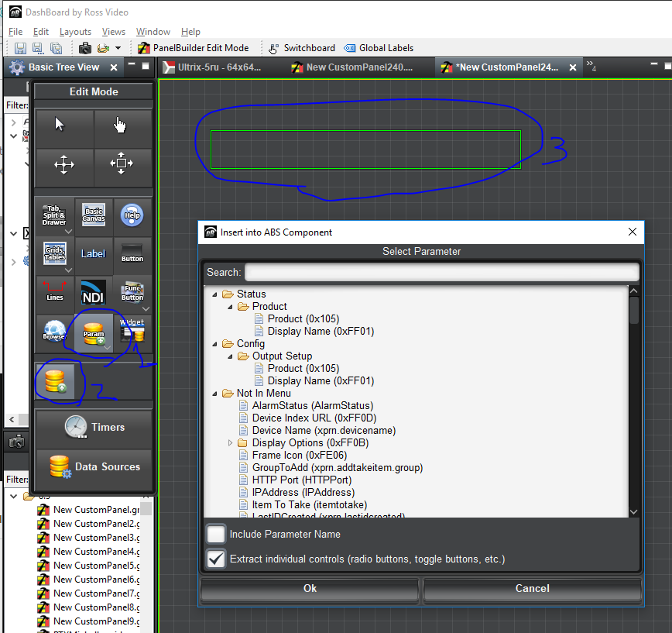Image resolution: width=672 pixels, height=633 pixels.
Task: Select the Param tool
Action: (94, 333)
